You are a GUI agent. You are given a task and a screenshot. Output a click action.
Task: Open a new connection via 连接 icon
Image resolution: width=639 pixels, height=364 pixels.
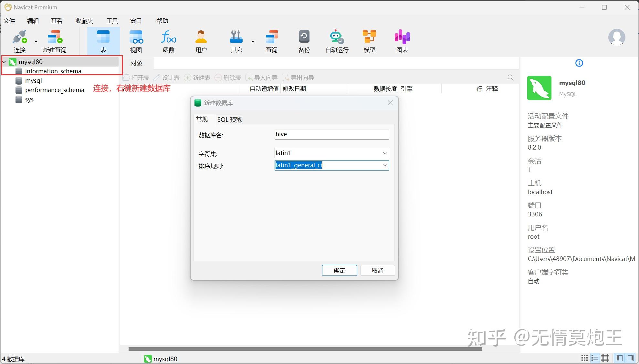(20, 40)
